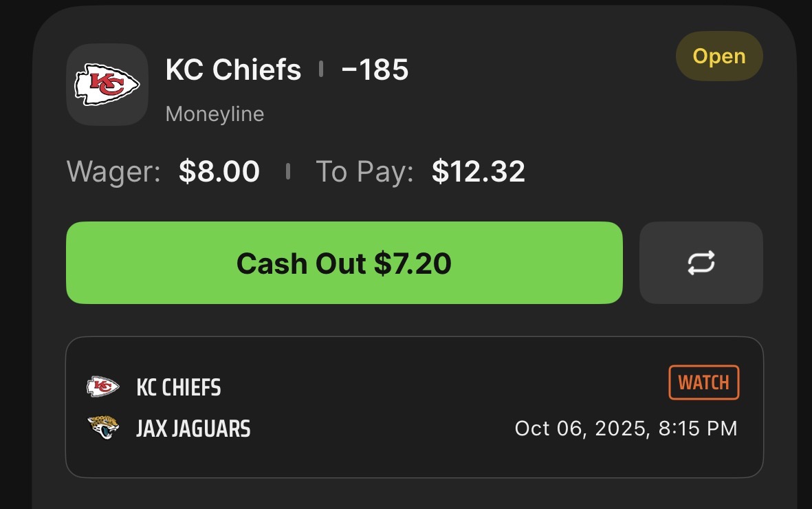The image size is (812, 509).
Task: Select the KC Chiefs bet title
Action: (x=233, y=69)
